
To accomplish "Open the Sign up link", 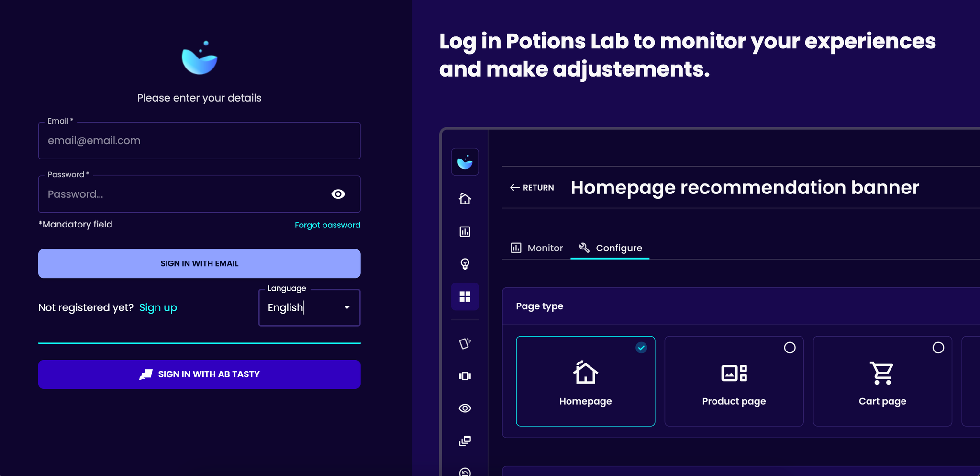I will coord(158,307).
